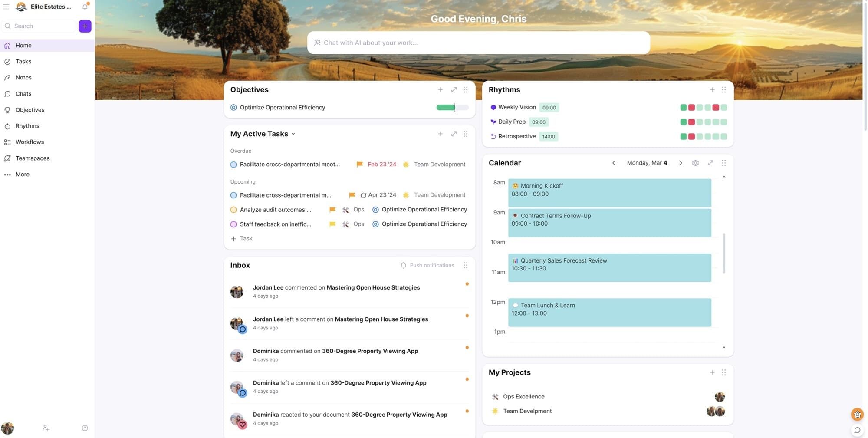Image resolution: width=868 pixels, height=438 pixels.
Task: Check off the Analyze audit outcomes task
Action: point(233,209)
